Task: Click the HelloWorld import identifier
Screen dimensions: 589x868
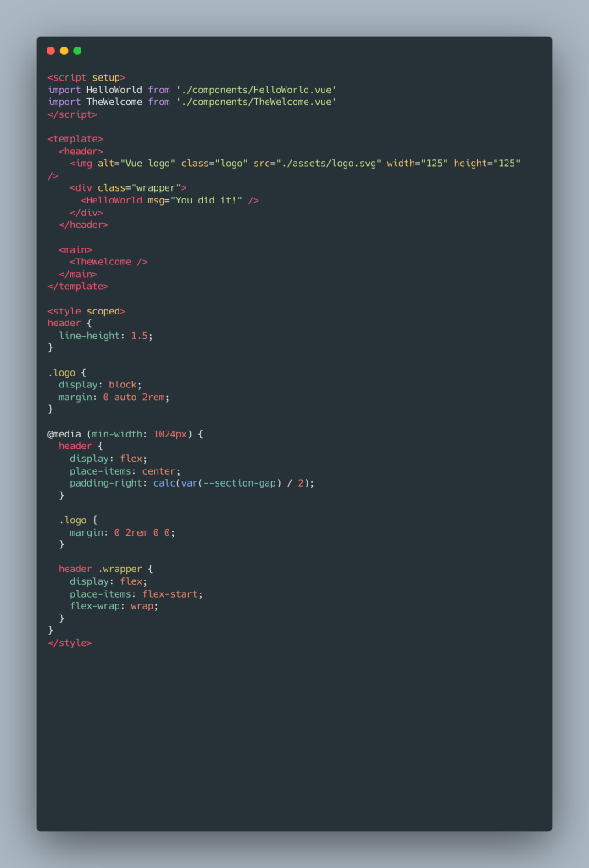Action: [114, 90]
